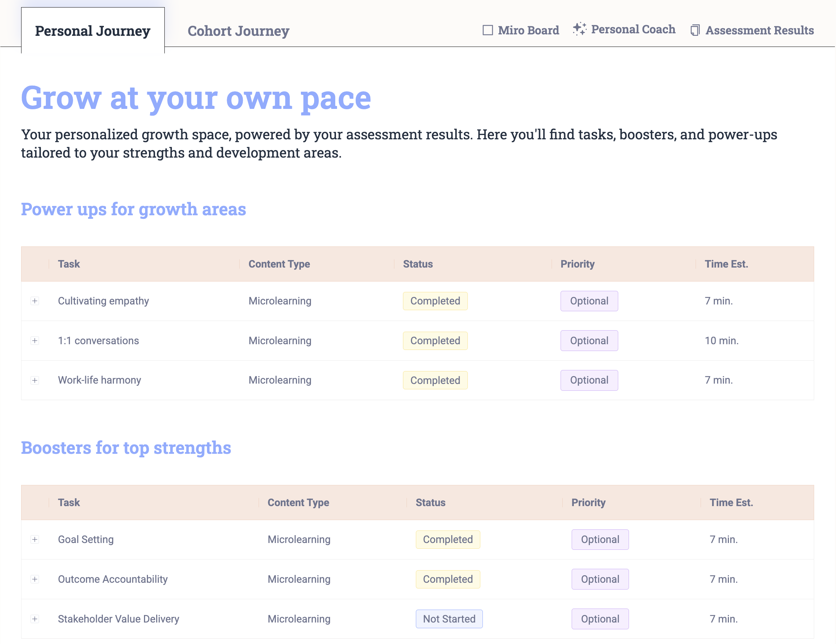Click Priority column header in Power ups table

577,264
